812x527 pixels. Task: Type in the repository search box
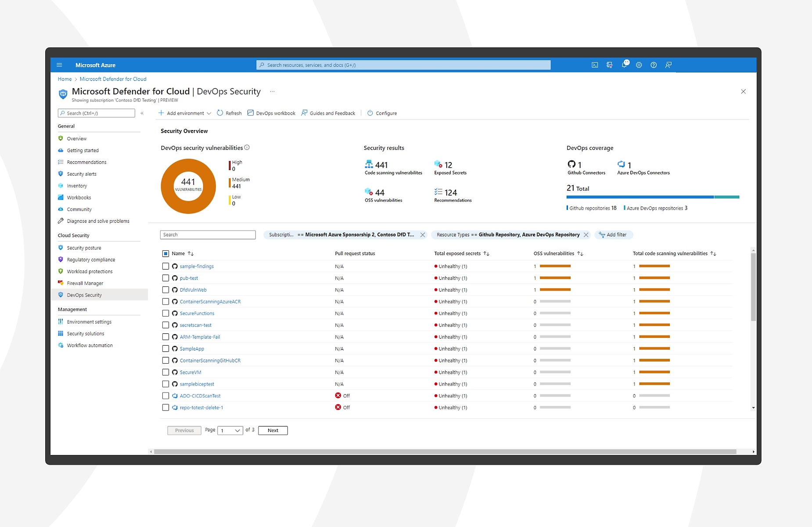pyautogui.click(x=208, y=235)
